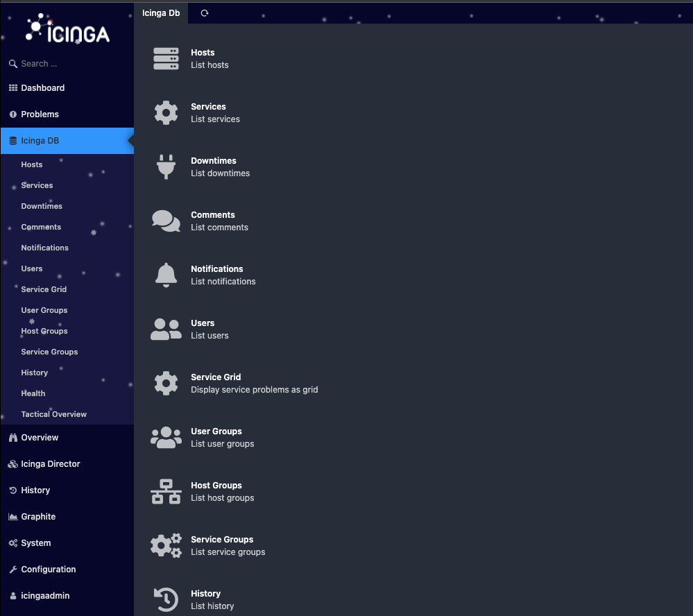Click the Users people icon

tap(166, 330)
